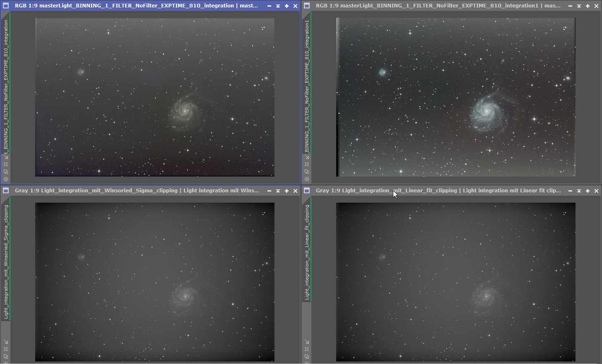Click the concentric-circle icon in the masterLight integration window
This screenshot has height=364, width=602.
[x=6, y=179]
